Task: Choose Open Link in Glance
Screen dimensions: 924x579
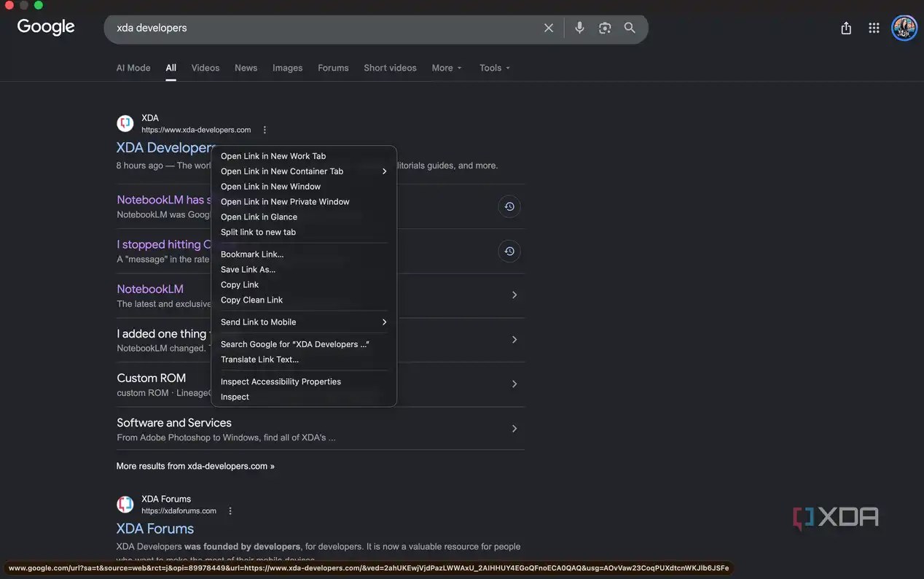Action: tap(304, 217)
